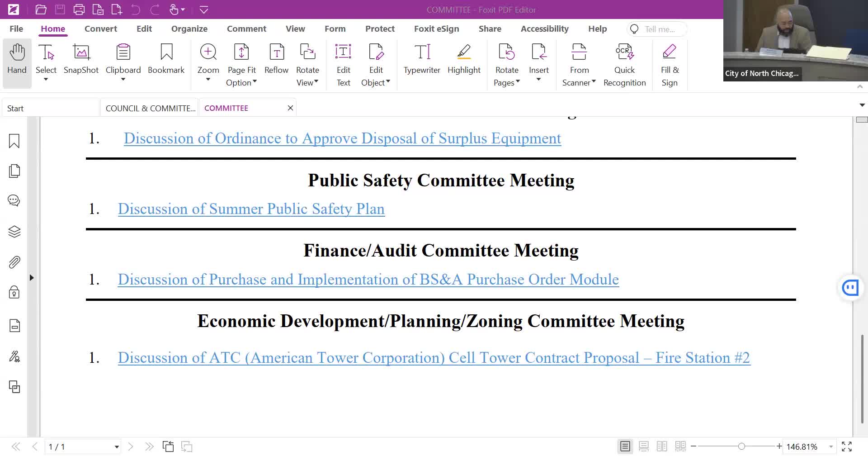The image size is (868, 456).
Task: Open the customize quick access dropdown
Action: click(204, 9)
